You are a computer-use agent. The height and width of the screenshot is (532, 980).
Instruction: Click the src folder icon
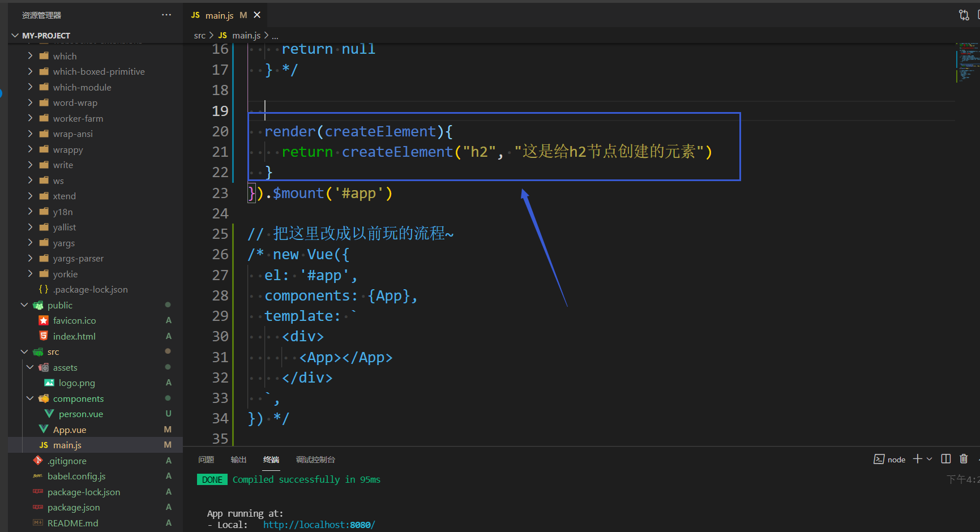pyautogui.click(x=38, y=351)
